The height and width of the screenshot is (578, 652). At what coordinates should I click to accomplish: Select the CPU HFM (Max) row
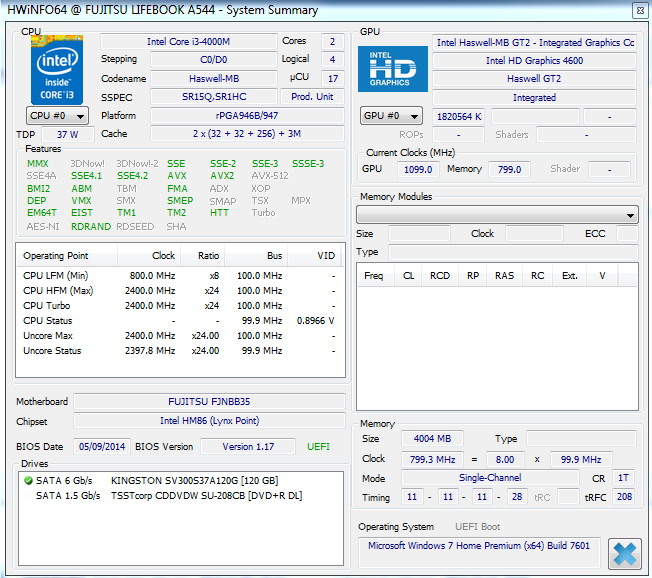(x=180, y=291)
